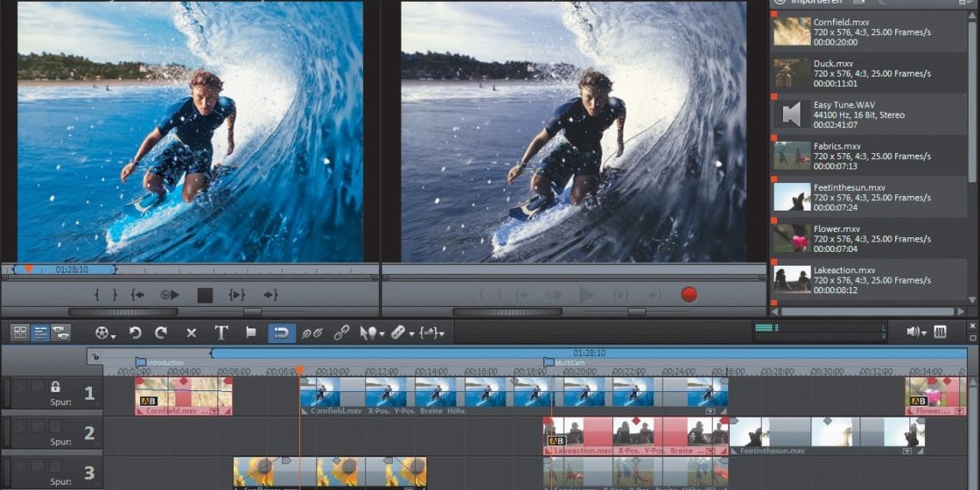Select Lakeaction.mxv in media pool
This screenshot has width=980, height=490.
[x=869, y=280]
